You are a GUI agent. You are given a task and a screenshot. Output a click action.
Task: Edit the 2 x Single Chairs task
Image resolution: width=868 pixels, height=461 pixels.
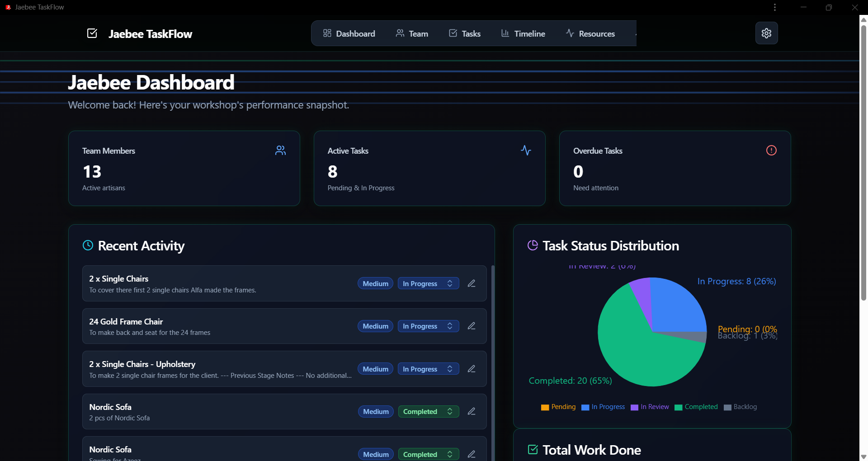coord(472,283)
